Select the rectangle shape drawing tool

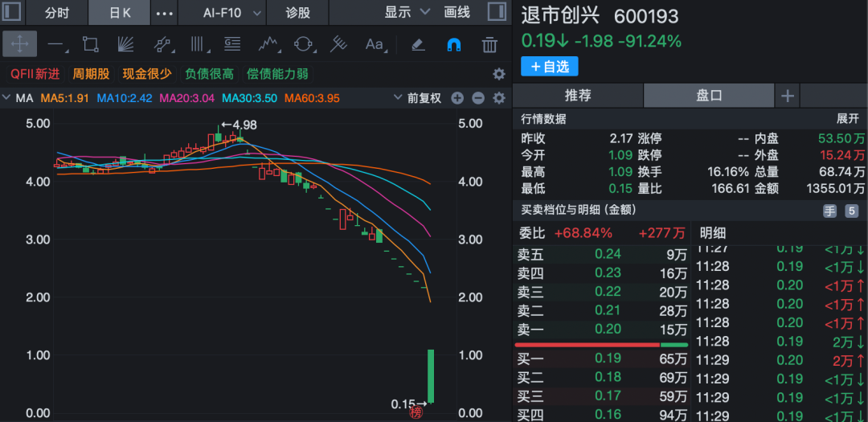(90, 44)
